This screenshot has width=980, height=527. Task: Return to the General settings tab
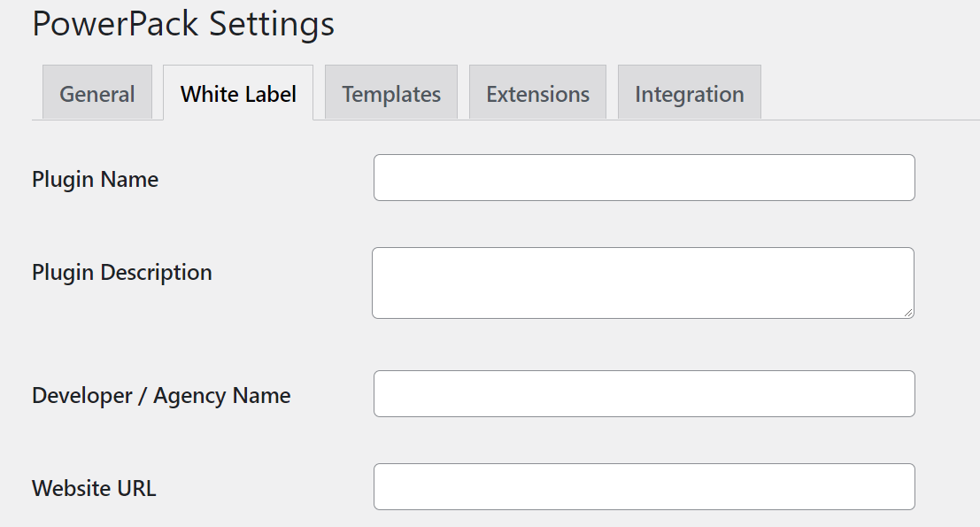point(96,93)
